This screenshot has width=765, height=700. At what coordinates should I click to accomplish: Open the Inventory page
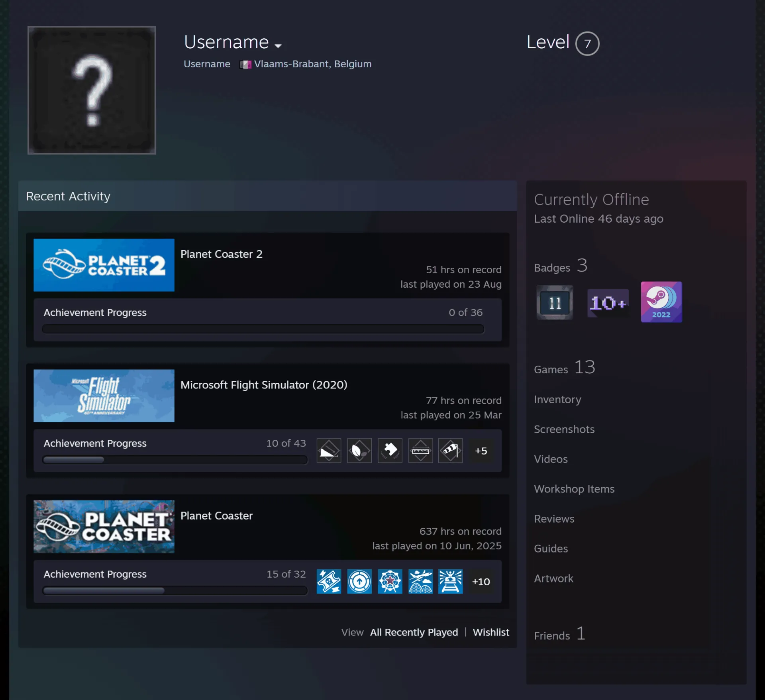[x=557, y=399]
